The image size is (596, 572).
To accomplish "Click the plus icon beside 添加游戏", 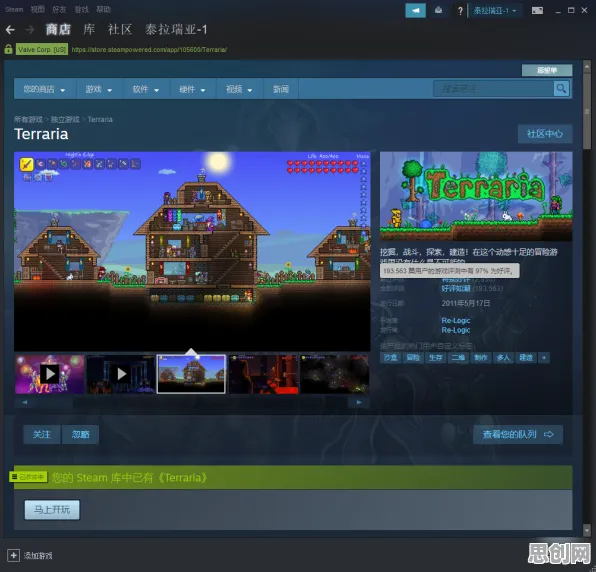I will click(x=13, y=555).
